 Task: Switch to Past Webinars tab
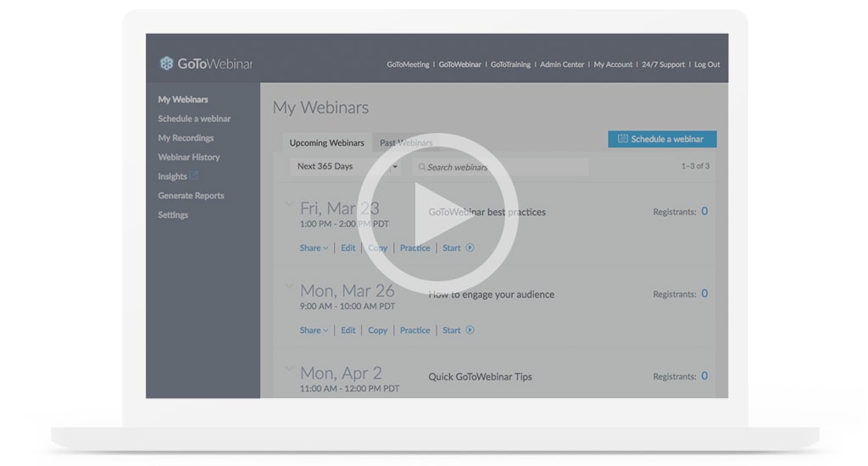point(406,143)
